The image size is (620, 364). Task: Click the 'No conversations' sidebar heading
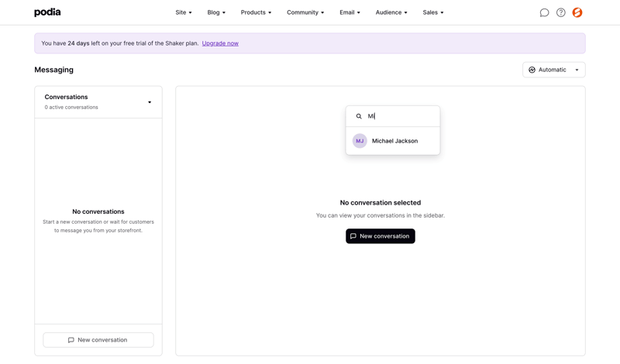point(98,211)
